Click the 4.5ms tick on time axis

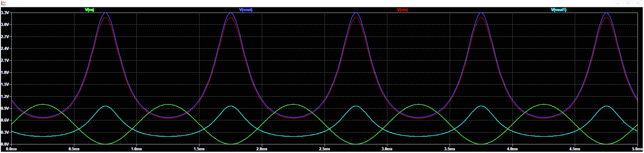tap(575, 149)
